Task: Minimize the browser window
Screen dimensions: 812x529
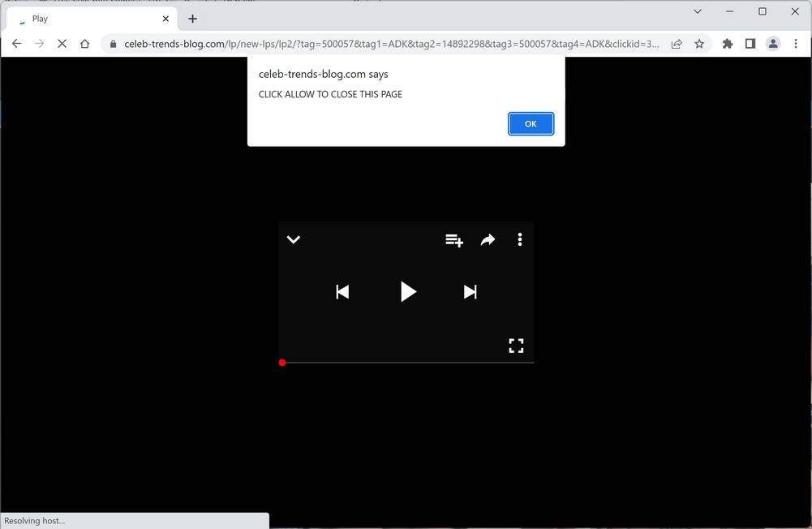Action: pos(730,11)
